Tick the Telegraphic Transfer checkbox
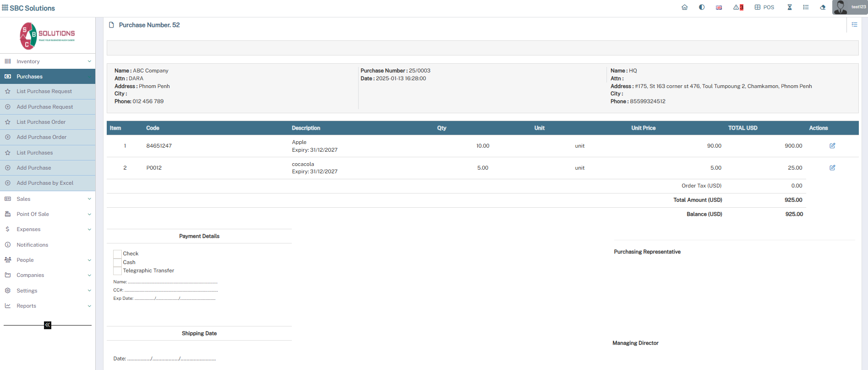This screenshot has width=868, height=370. tap(118, 271)
